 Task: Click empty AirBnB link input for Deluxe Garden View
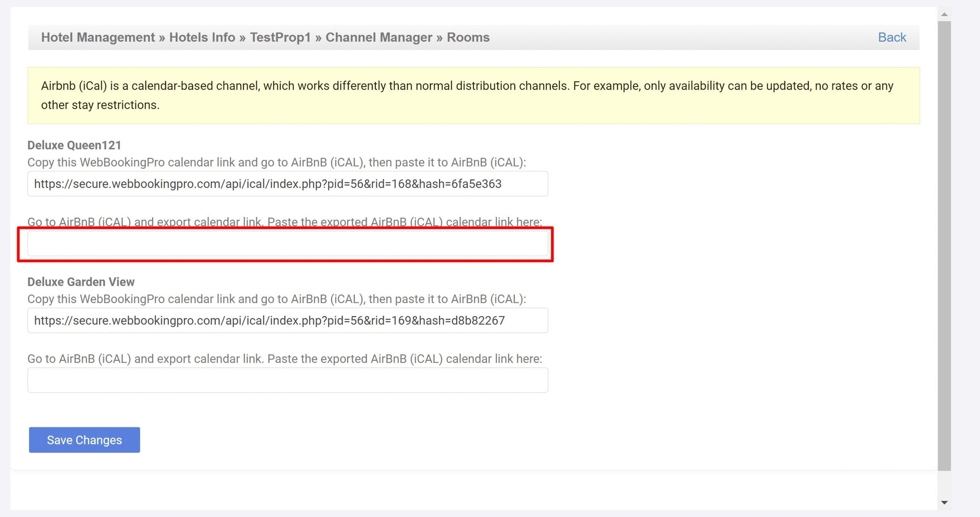point(287,380)
